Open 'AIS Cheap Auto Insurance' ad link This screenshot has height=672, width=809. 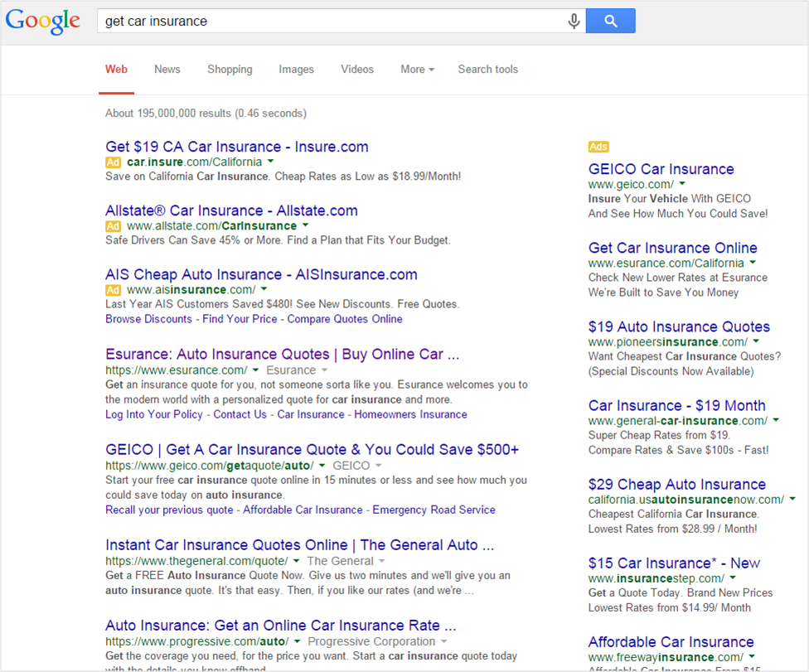[261, 275]
